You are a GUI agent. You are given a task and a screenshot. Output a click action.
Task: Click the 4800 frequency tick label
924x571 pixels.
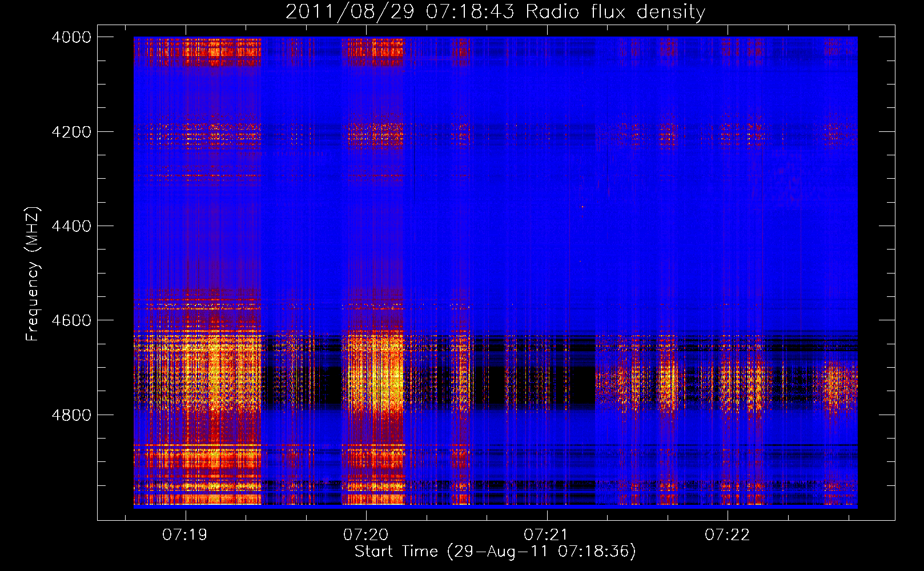[71, 415]
